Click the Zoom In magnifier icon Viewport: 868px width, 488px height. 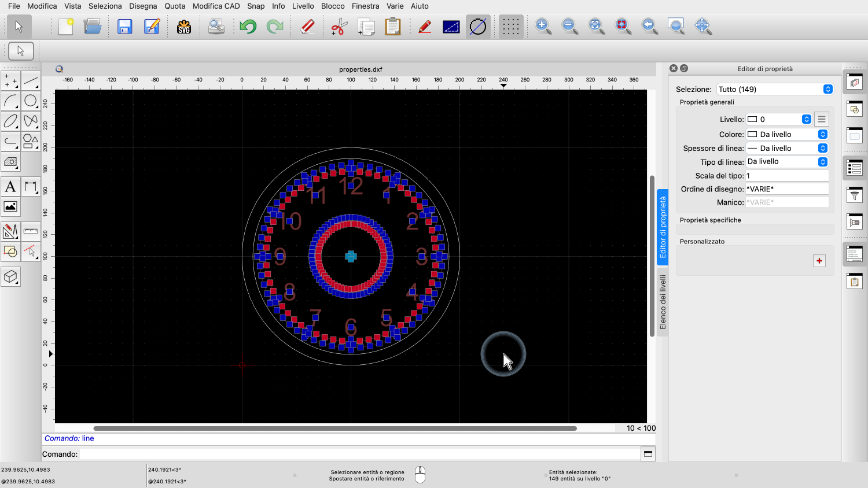543,26
